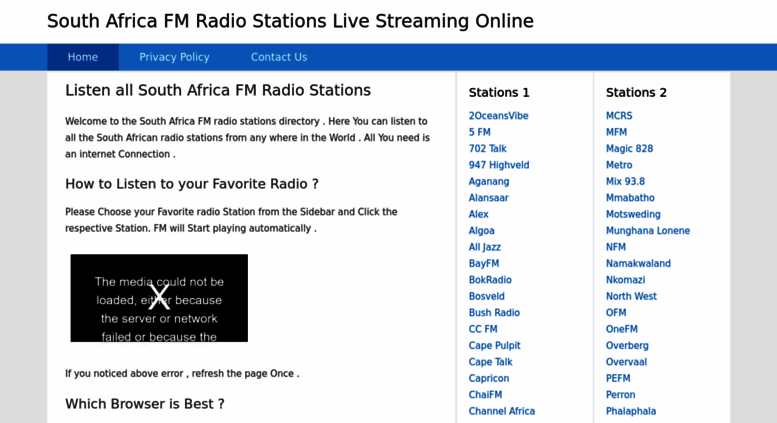This screenshot has width=777, height=423.
Task: Click the site title heading link
Action: click(290, 21)
